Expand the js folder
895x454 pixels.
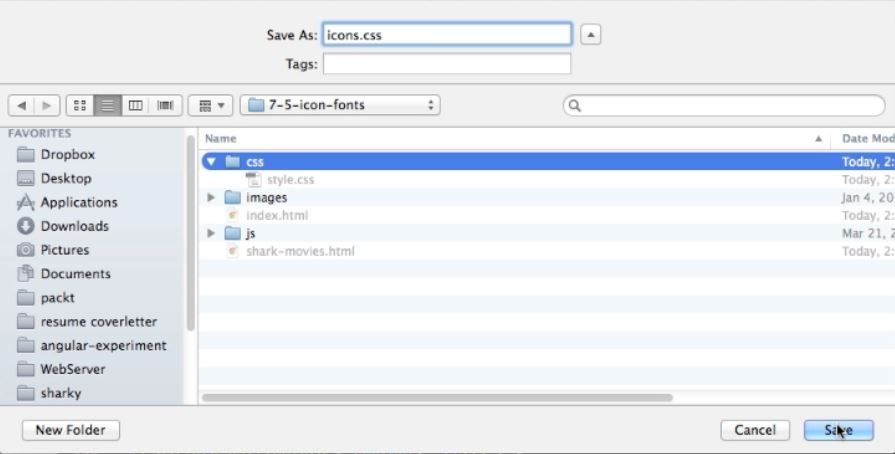tap(211, 234)
